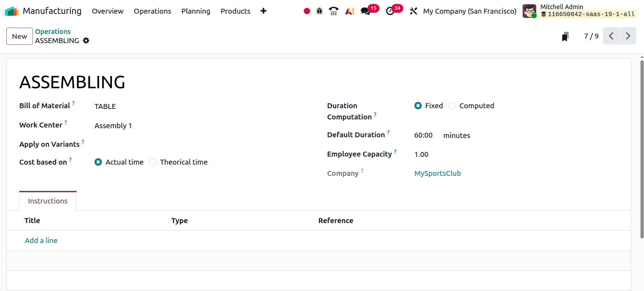Viewport: 644px width, 291px height.
Task: Click the New button
Action: [x=20, y=36]
